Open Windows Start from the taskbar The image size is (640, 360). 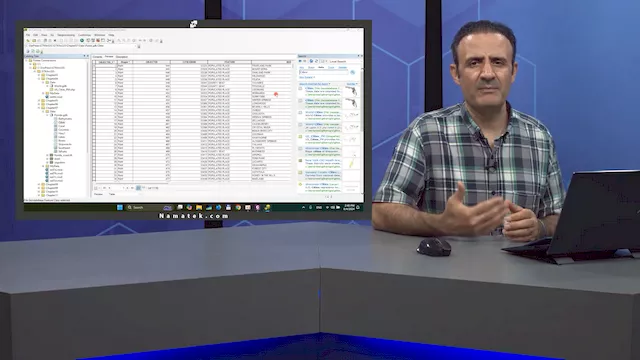(120, 207)
